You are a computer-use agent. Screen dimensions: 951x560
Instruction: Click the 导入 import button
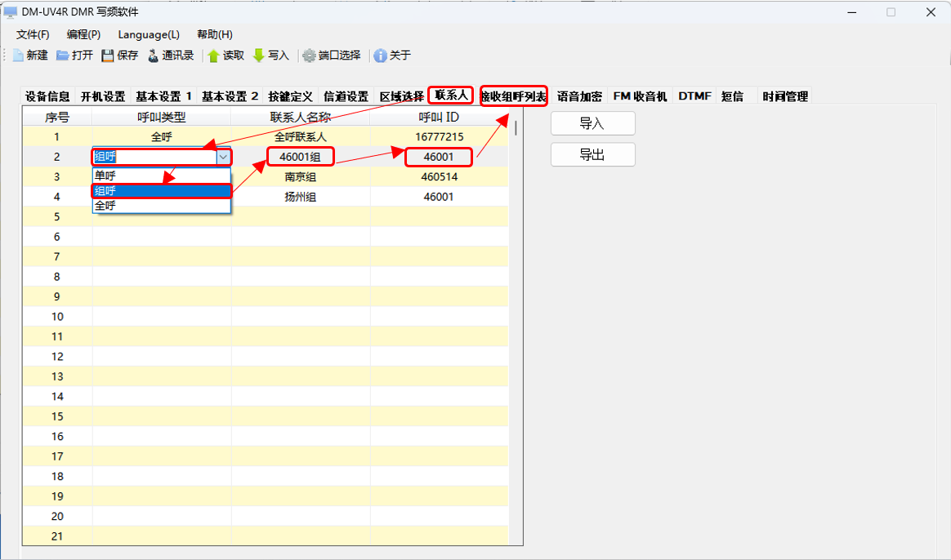[x=592, y=124]
